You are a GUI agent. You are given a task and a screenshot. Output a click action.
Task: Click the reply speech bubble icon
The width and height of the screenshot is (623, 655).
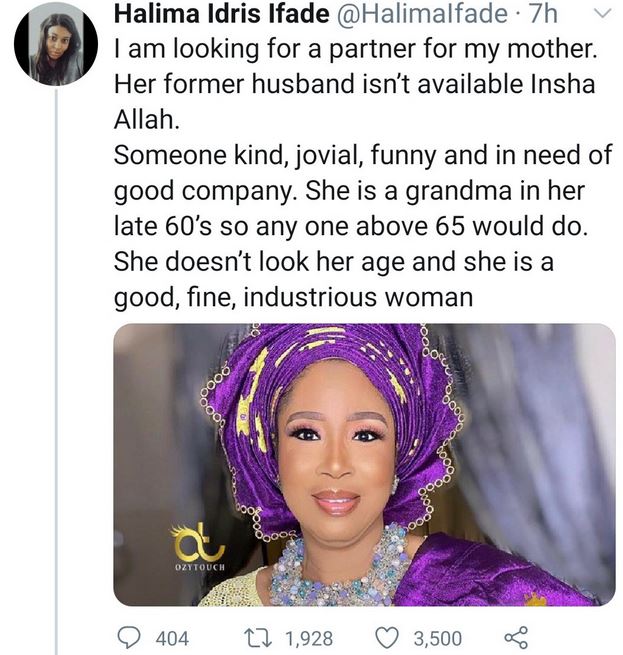(x=131, y=637)
